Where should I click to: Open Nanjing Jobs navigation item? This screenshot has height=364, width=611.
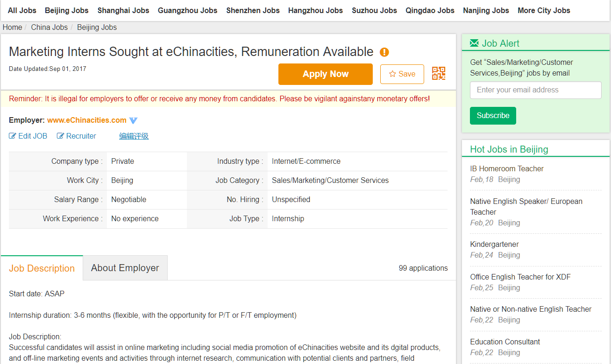pos(486,10)
